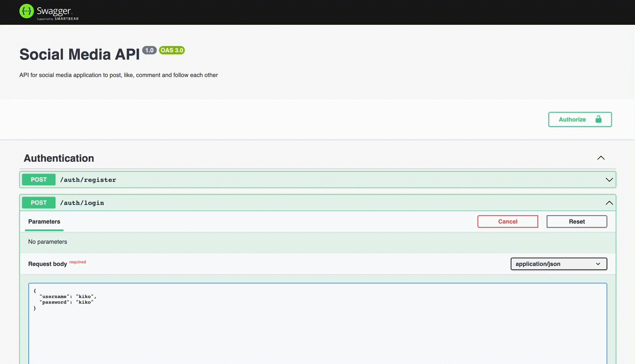
Task: Click the 1.0 version badge
Action: [x=149, y=50]
